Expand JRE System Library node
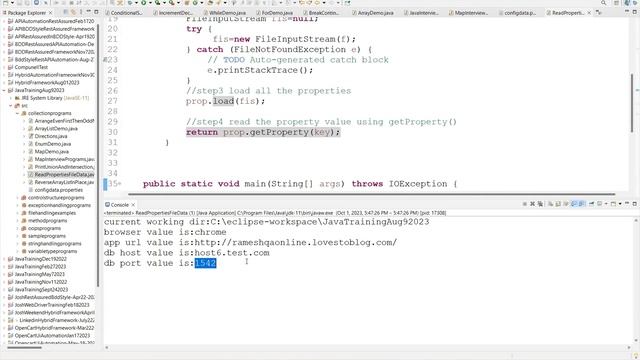640x360 pixels. pos(11,98)
